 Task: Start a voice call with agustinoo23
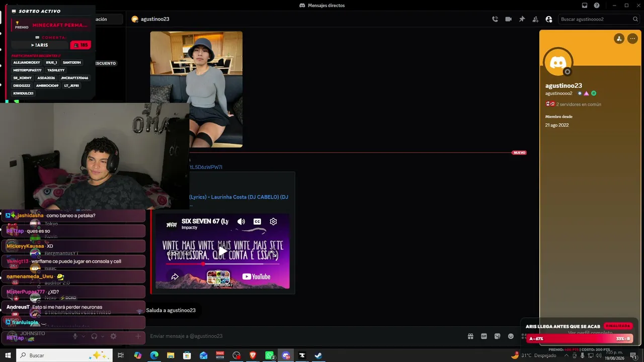coord(495,19)
